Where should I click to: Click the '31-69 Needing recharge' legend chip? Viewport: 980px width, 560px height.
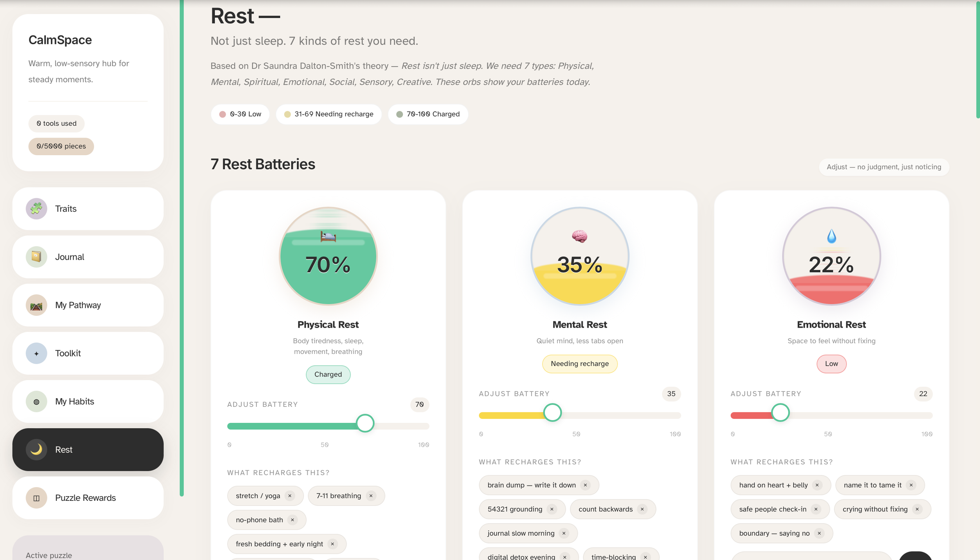click(328, 114)
